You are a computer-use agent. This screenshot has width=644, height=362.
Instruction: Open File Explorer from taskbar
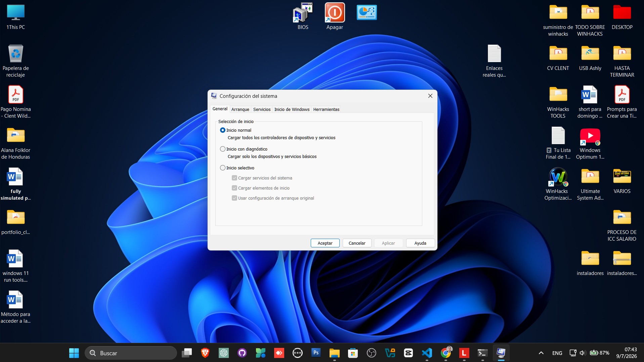pyautogui.click(x=334, y=353)
